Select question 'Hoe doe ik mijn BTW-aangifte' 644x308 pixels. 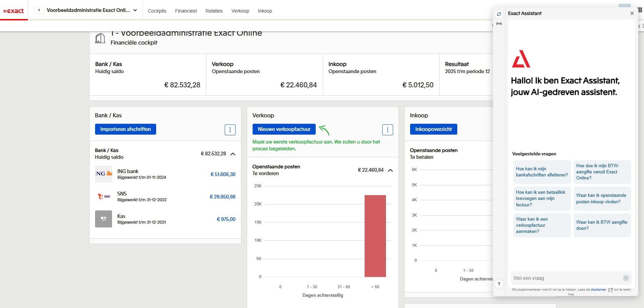(602, 172)
